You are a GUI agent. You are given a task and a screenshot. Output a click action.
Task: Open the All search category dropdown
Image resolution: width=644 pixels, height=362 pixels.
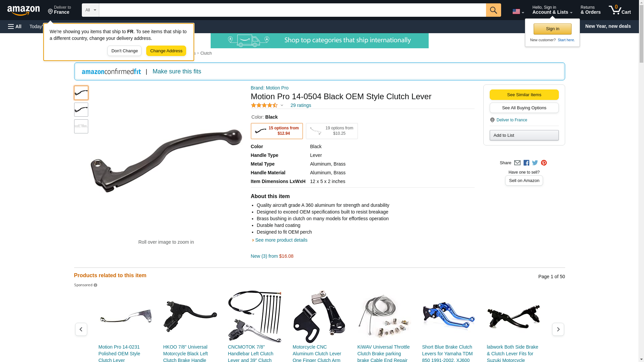tap(90, 10)
